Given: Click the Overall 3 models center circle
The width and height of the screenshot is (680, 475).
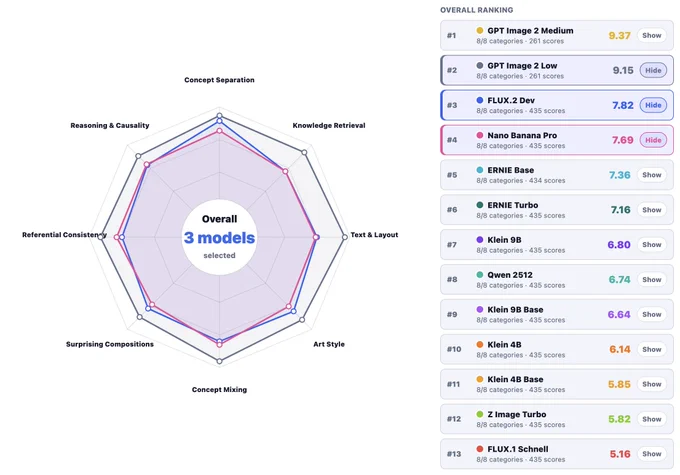Looking at the screenshot, I should coord(219,237).
